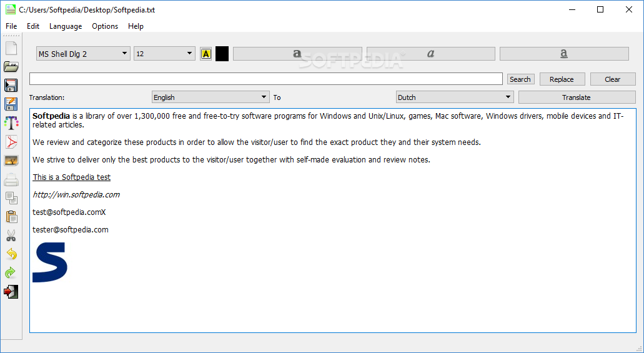Open the black text color swatch
The image size is (644, 353).
[222, 54]
